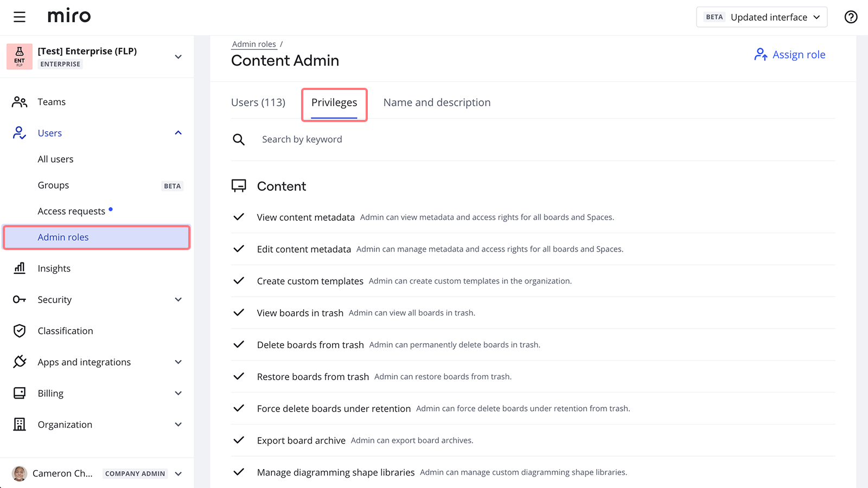
Task: Click the Classification shield icon
Action: [20, 331]
